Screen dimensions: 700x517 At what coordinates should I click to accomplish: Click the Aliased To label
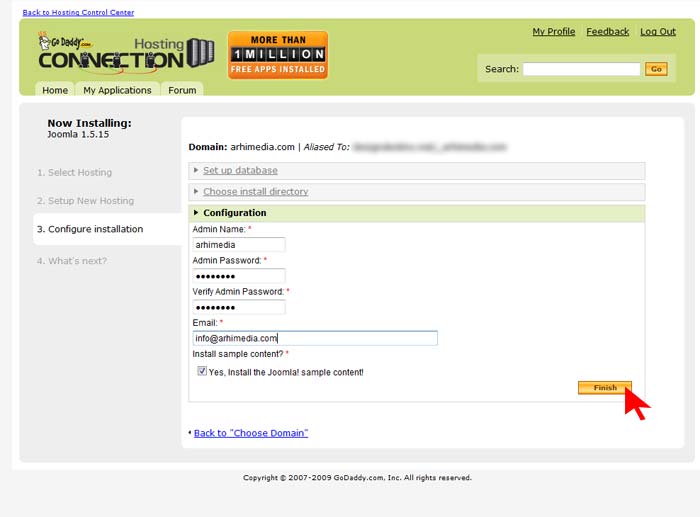[x=327, y=147]
